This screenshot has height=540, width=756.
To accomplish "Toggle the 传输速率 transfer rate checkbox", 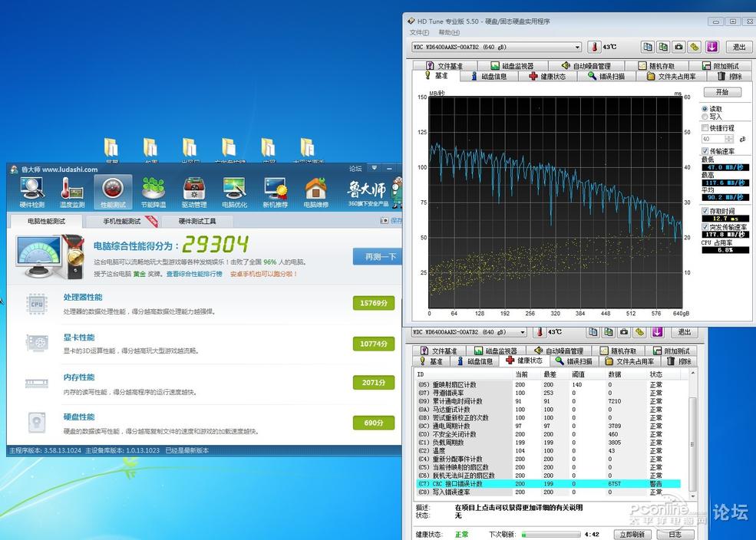I will click(x=705, y=151).
